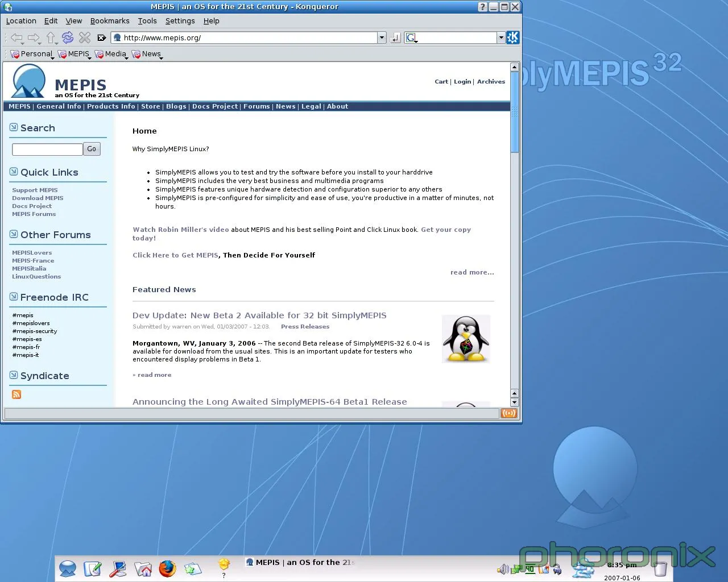The height and width of the screenshot is (582, 728).
Task: Open the Home folder from the panel
Action: [x=143, y=568]
